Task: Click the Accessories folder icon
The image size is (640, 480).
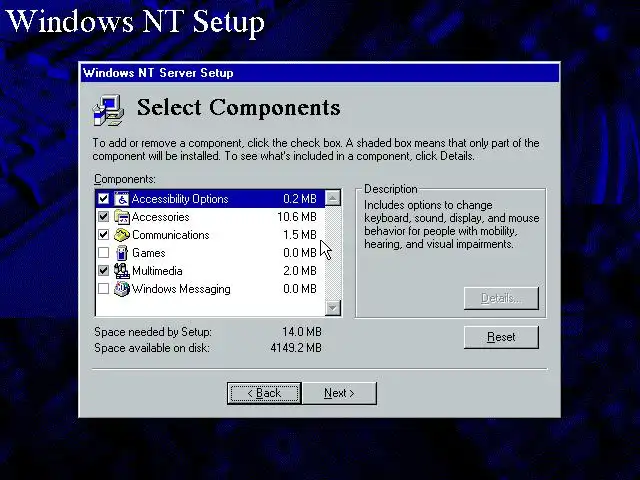Action: point(121,217)
